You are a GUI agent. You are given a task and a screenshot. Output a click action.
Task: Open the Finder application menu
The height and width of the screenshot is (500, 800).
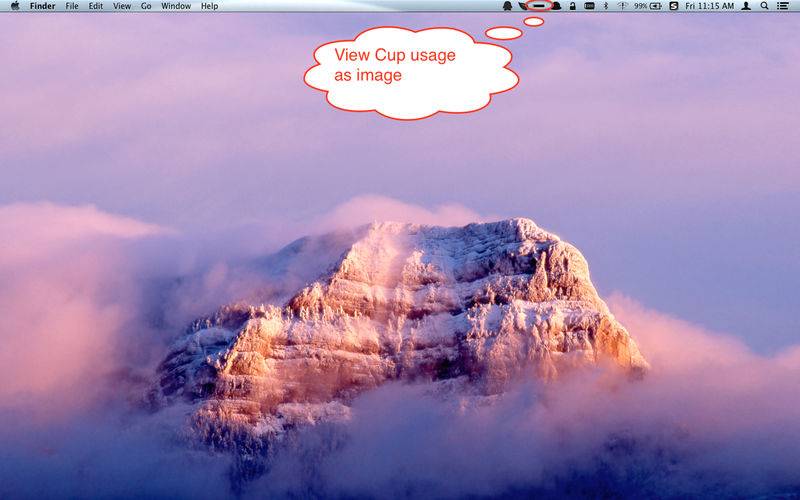point(42,6)
